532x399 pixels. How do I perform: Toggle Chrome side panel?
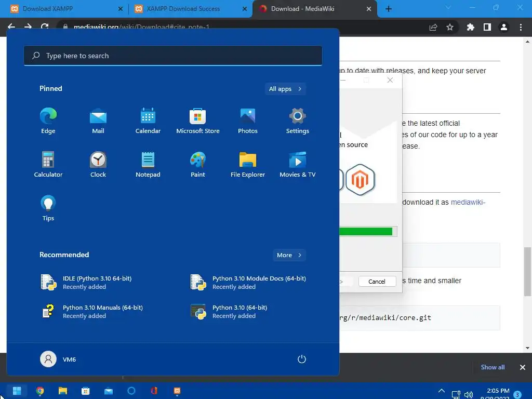[487, 27]
